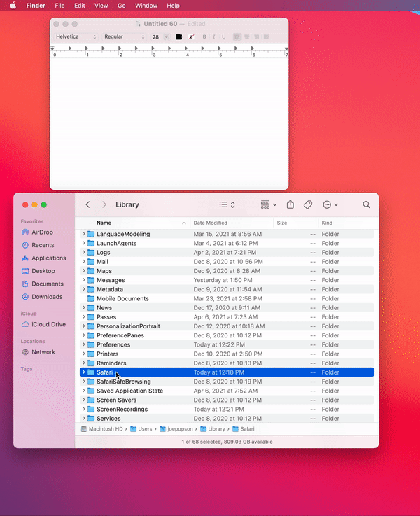
Task: Toggle bold formatting in TextEdit
Action: coord(204,37)
